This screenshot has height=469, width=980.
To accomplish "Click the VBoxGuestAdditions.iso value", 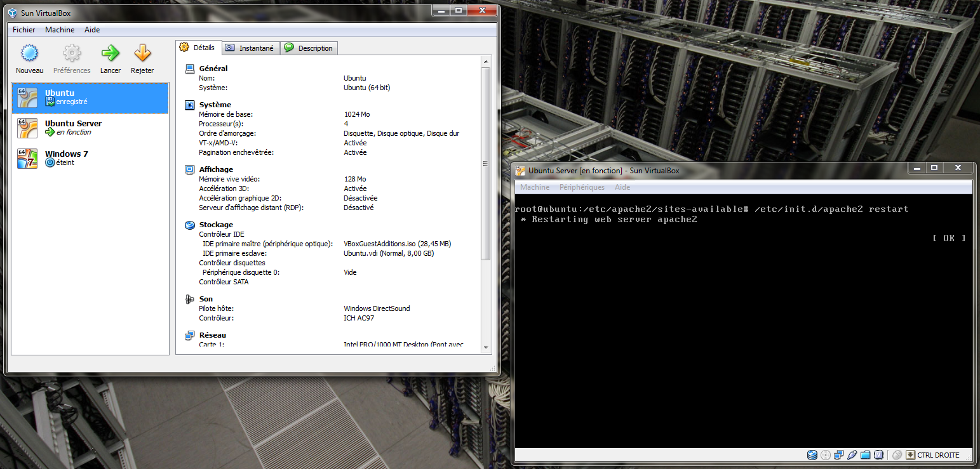I will [x=398, y=244].
